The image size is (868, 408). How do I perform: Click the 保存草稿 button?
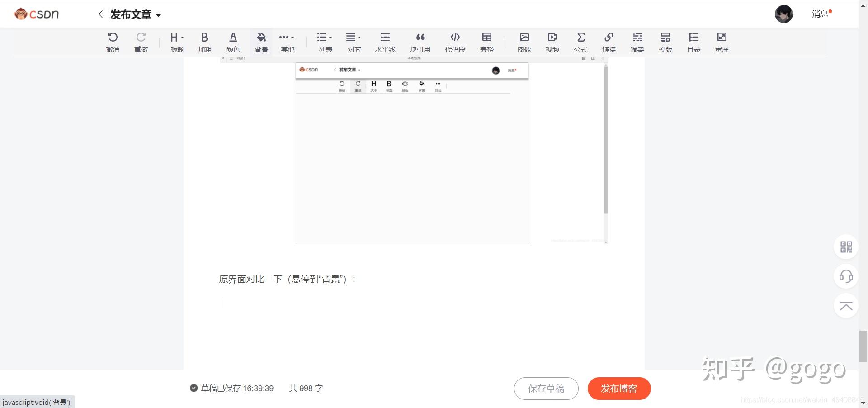546,389
